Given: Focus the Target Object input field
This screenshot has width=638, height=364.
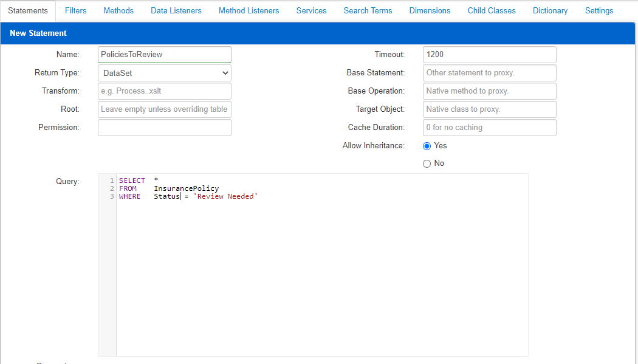Looking at the screenshot, I should coord(490,109).
